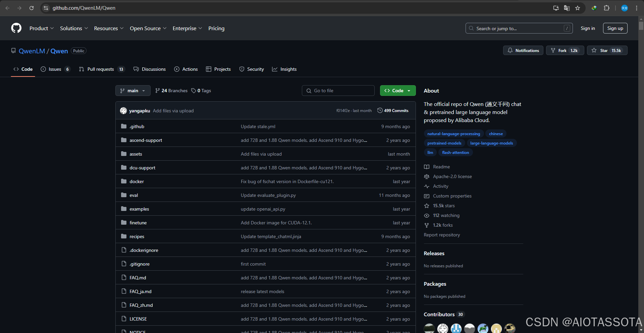Expand the Open Source menu
This screenshot has height=333, width=644.
click(148, 29)
